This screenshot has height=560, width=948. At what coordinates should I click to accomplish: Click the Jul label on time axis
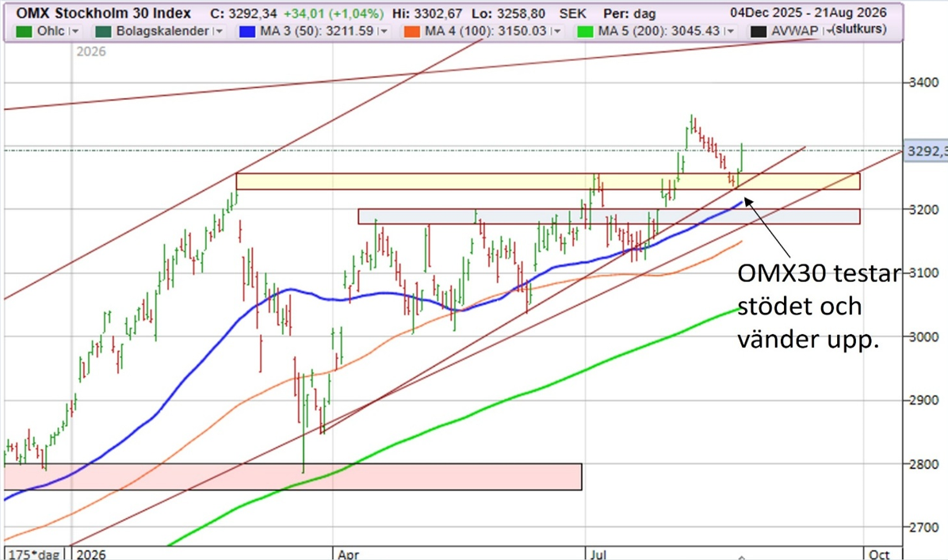tap(598, 554)
